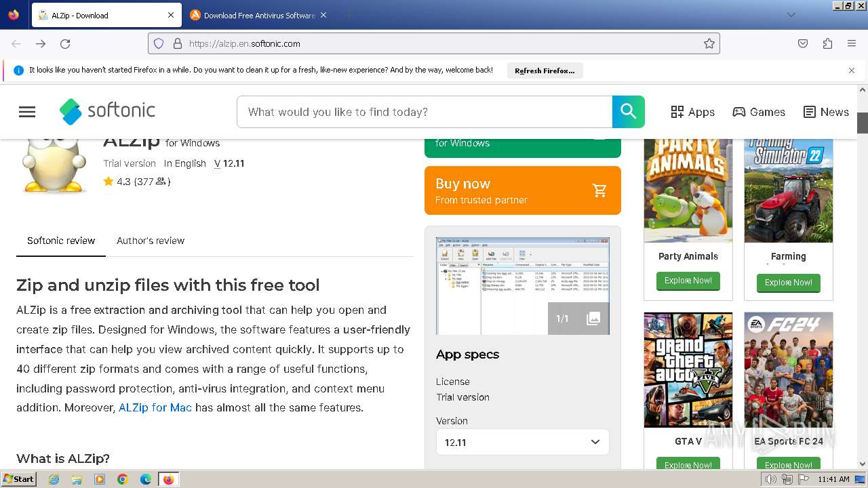Open a new browser tab
The image size is (868, 488).
(349, 15)
